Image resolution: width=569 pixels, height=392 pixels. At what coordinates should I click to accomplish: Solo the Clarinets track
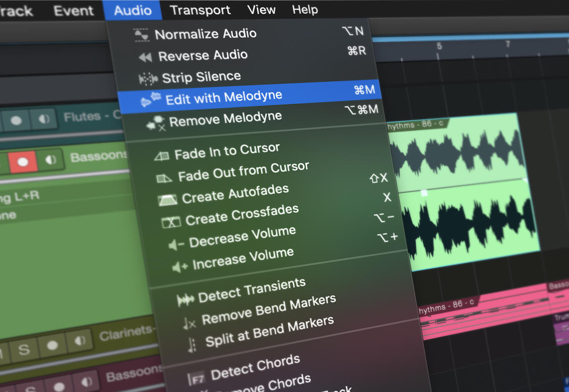coord(24,350)
